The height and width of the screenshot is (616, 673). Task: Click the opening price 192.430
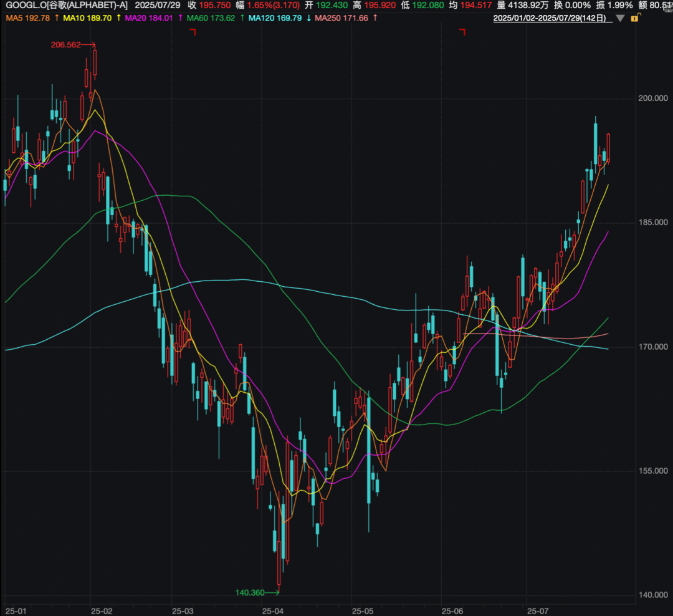[x=332, y=6]
